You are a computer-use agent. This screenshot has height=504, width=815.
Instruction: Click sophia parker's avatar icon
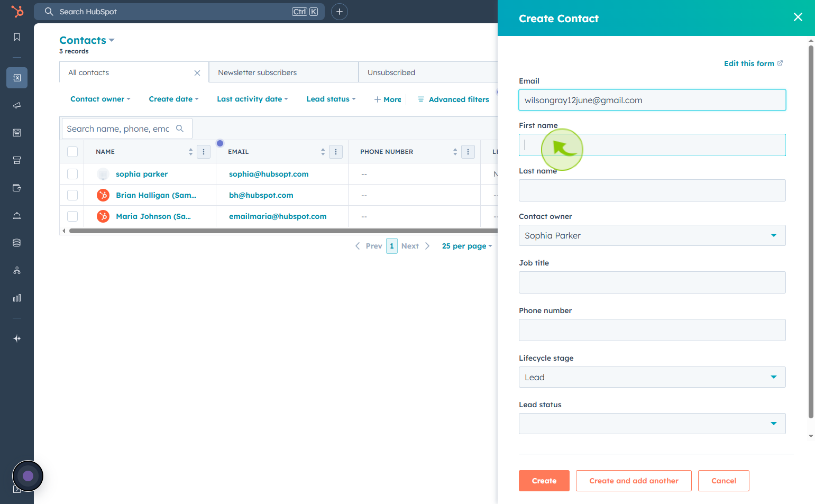point(103,174)
